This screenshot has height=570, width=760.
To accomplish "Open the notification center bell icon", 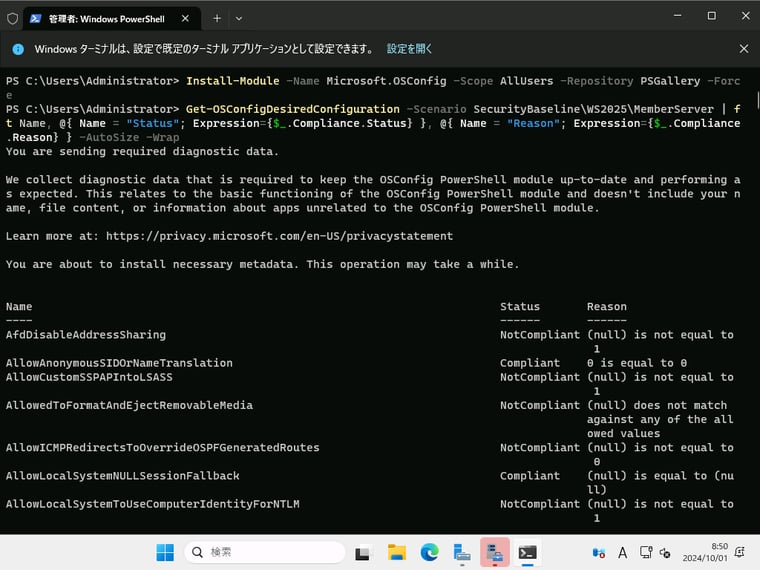I will [740, 552].
